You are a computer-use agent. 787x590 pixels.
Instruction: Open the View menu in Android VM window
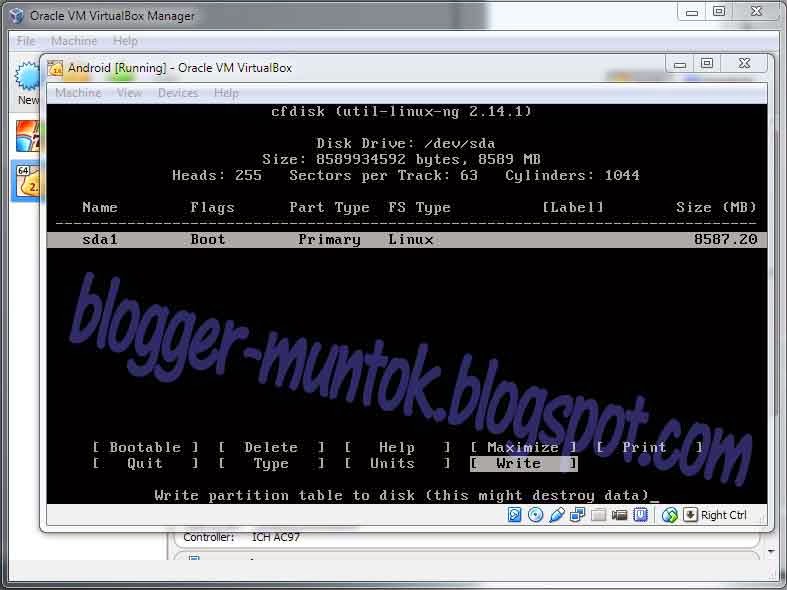[x=129, y=93]
